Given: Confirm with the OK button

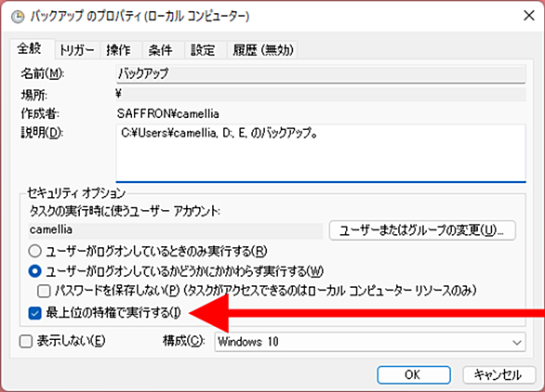Looking at the screenshot, I should (414, 375).
